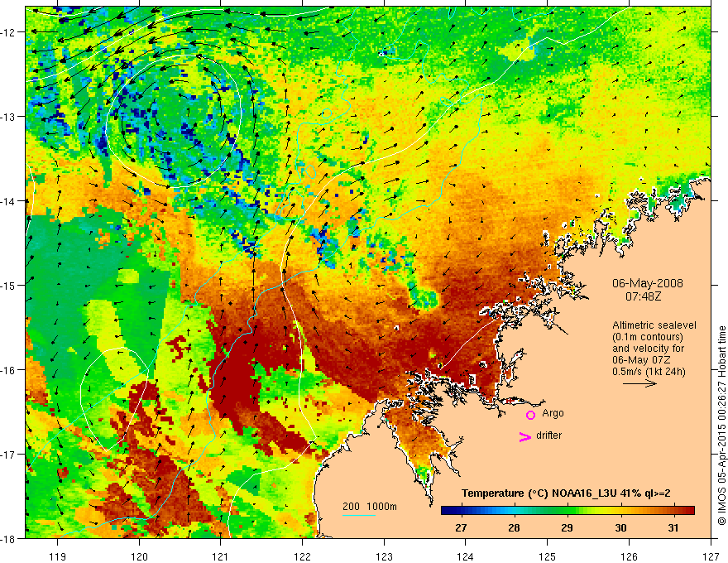Click longitude axis label 125
The image size is (728, 563).
pos(548,556)
